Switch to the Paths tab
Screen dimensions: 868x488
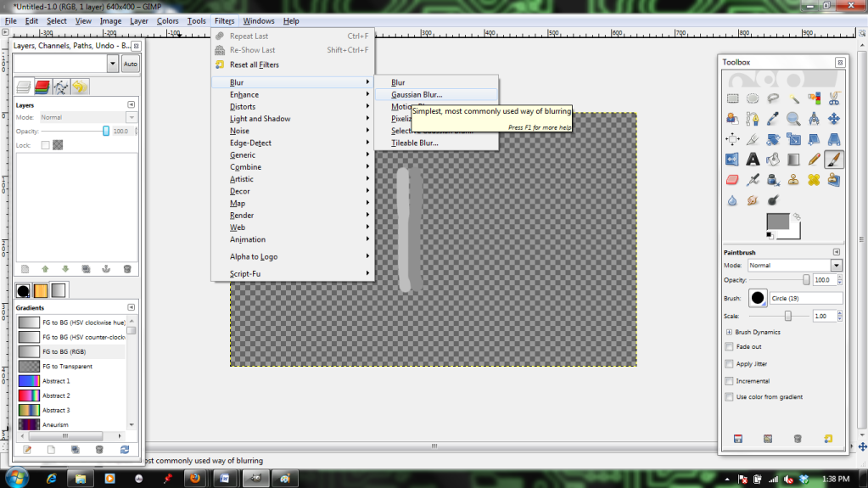[61, 87]
